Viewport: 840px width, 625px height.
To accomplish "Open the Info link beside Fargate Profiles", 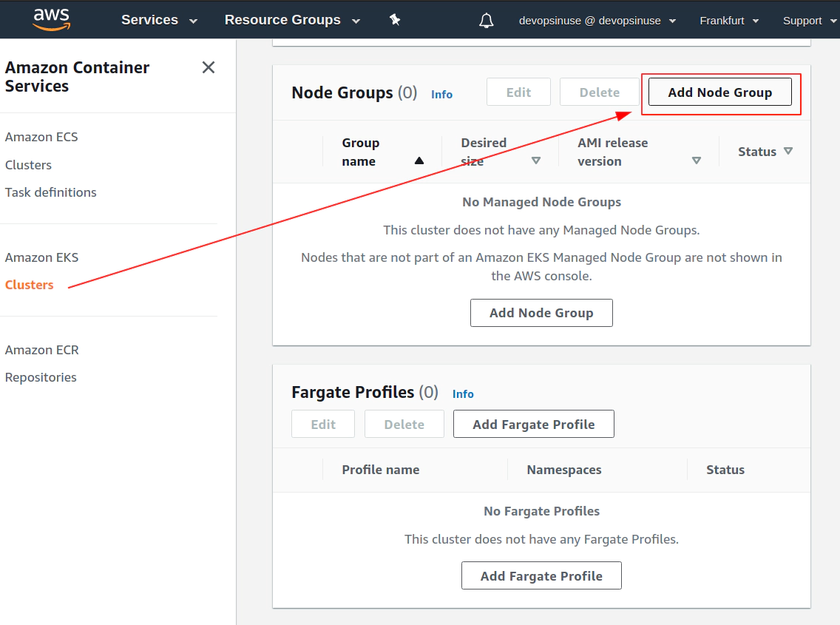I will pyautogui.click(x=463, y=394).
